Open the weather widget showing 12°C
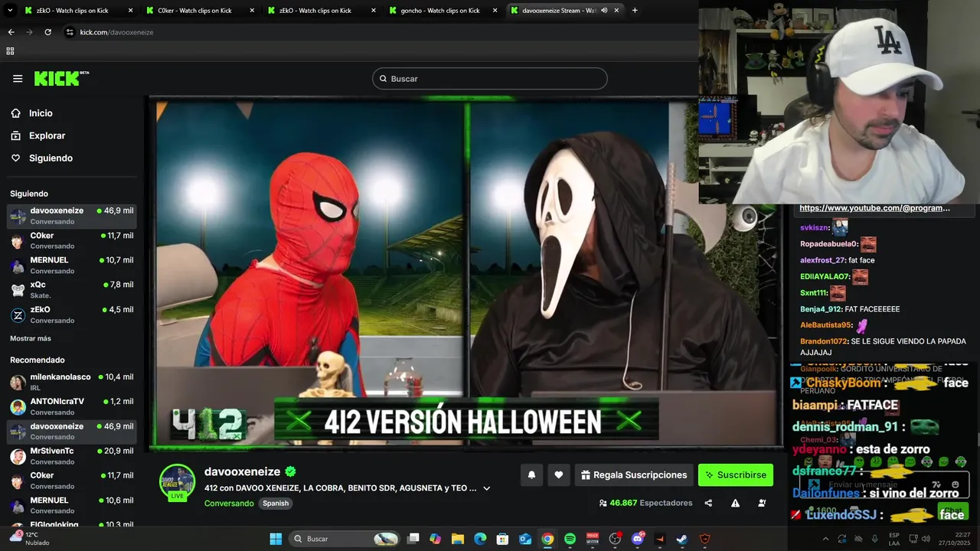 click(29, 539)
